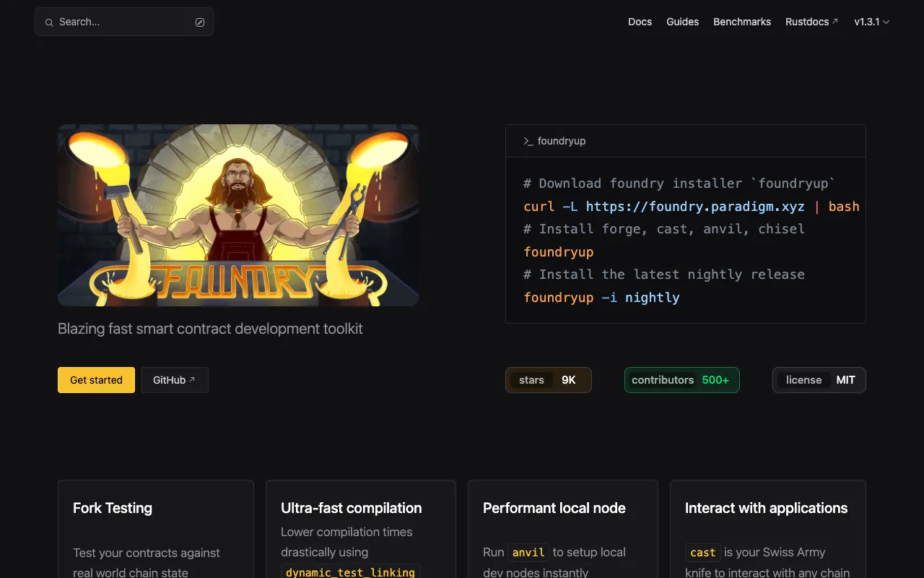This screenshot has width=924, height=578.
Task: Click the contributors 500+ badge
Action: [x=681, y=379]
